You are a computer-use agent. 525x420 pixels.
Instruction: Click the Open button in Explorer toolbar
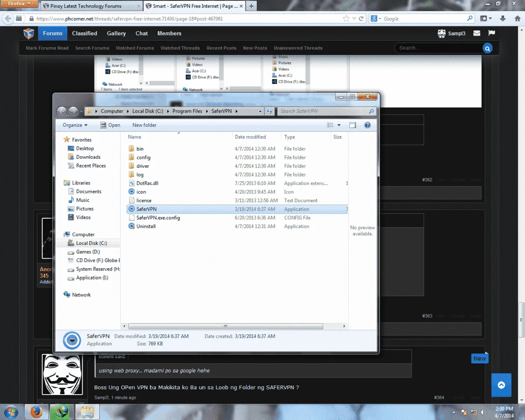110,125
